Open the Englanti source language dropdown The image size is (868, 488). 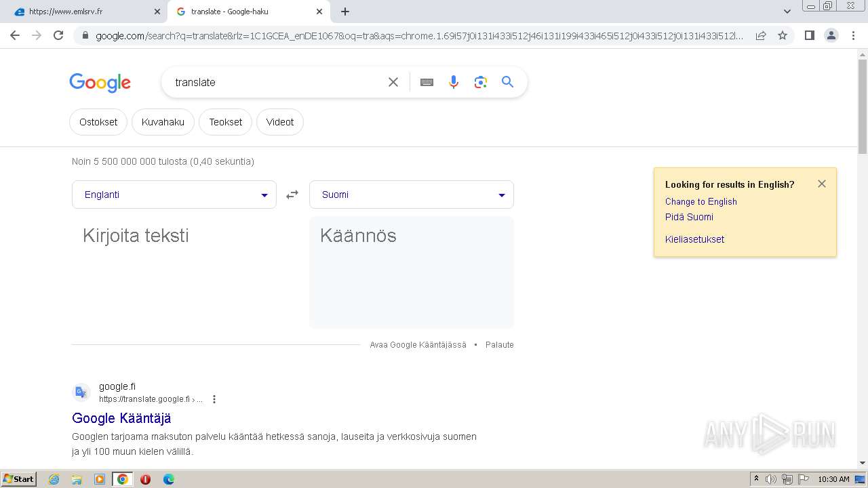[174, 195]
